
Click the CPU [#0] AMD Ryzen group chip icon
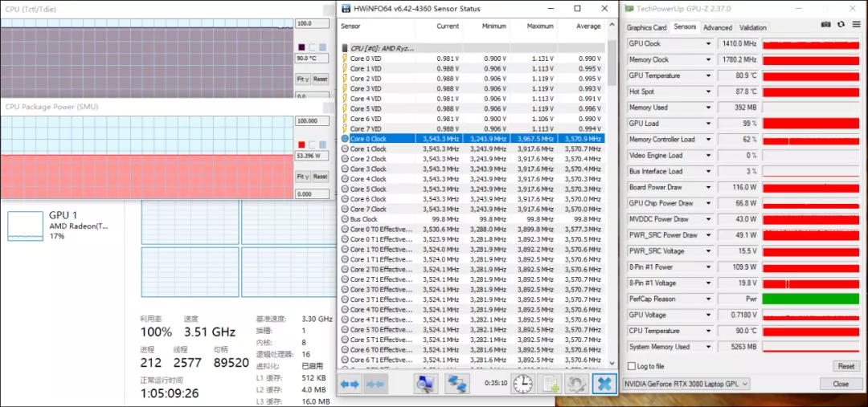click(x=346, y=49)
